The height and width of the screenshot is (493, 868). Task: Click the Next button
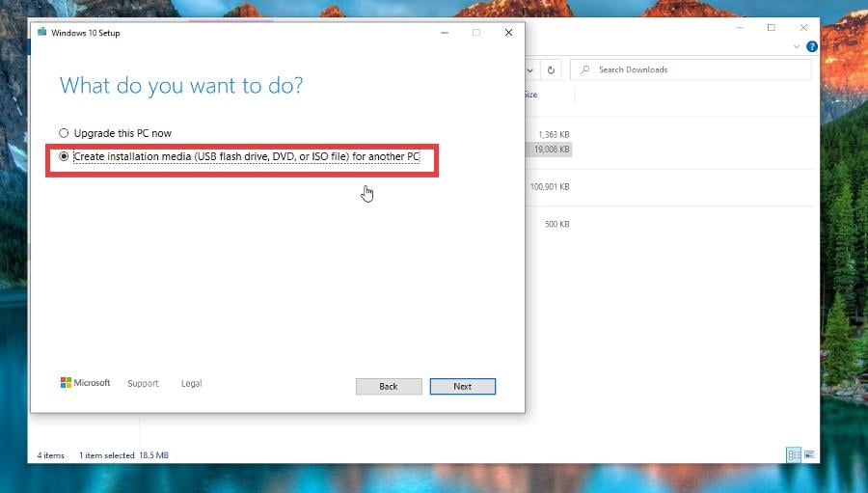(462, 386)
